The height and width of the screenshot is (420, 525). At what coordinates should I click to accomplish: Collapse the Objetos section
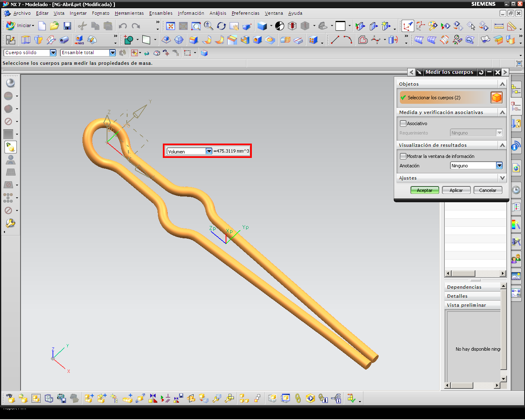click(502, 84)
